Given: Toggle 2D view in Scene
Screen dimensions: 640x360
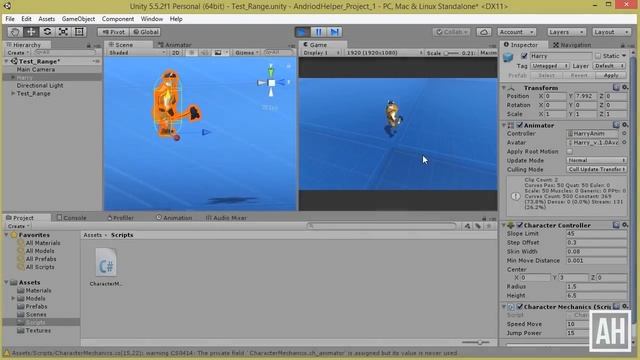Looking at the screenshot, I should tap(176, 53).
